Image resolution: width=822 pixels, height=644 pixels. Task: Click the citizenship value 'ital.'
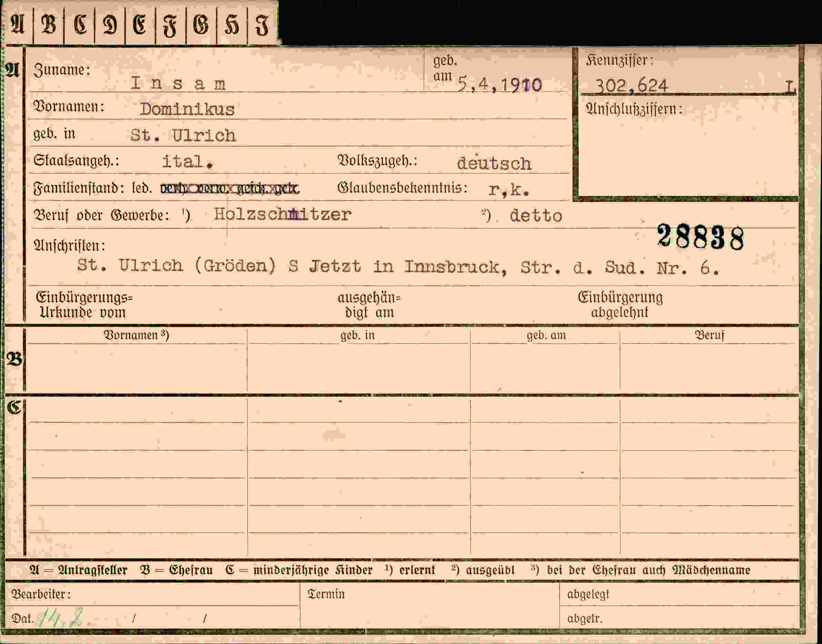pos(188,161)
